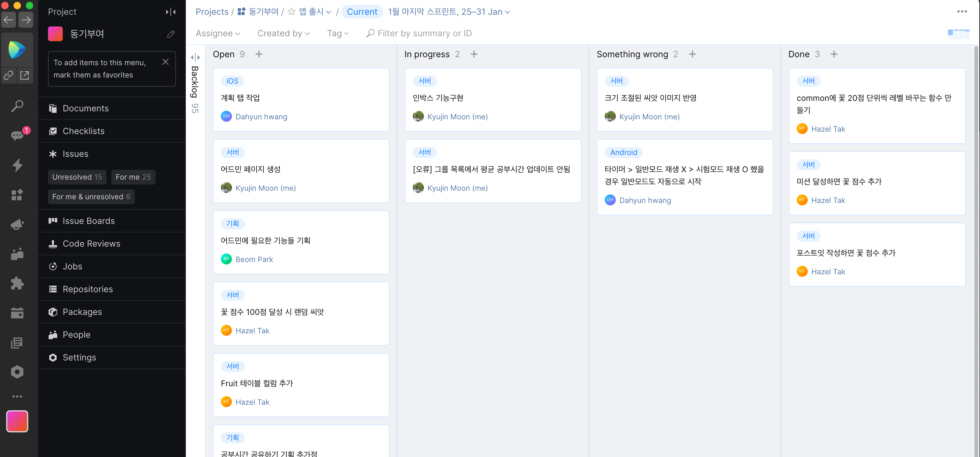Star the 앱 출시 board as favorite
This screenshot has width=980, height=457.
291,12
